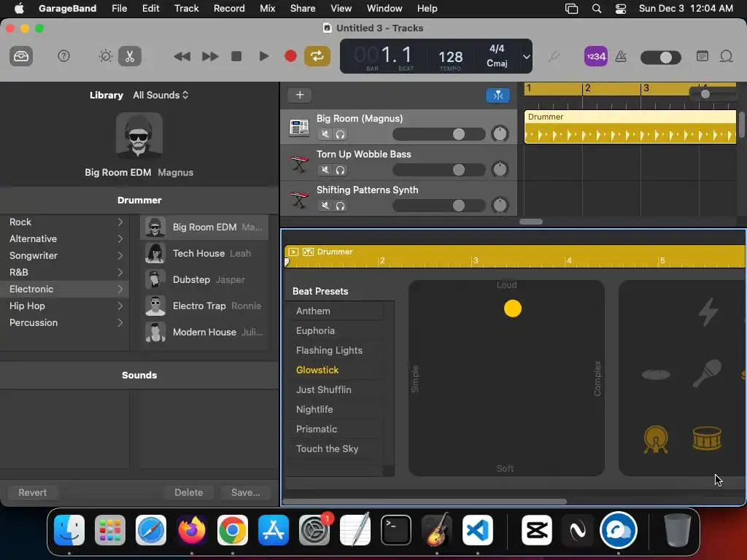Select the Drummer region in tracks area

tap(630, 127)
